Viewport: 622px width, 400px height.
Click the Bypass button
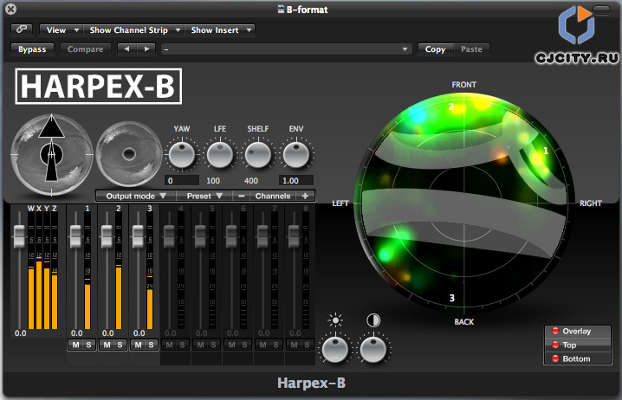pyautogui.click(x=33, y=48)
